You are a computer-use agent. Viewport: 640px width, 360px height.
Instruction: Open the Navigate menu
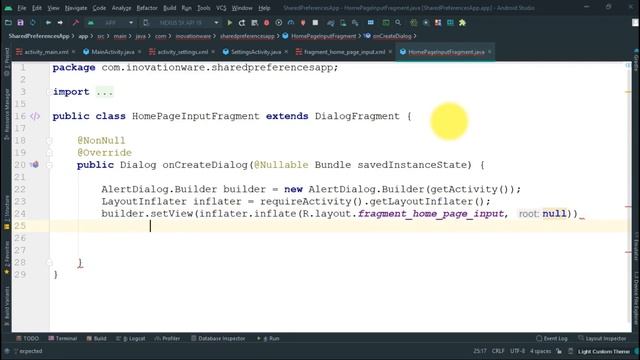(76, 8)
